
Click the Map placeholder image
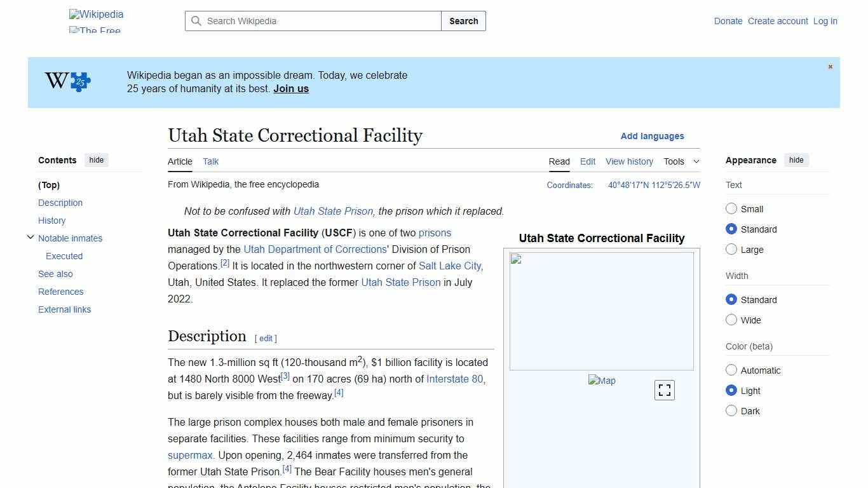[602, 380]
